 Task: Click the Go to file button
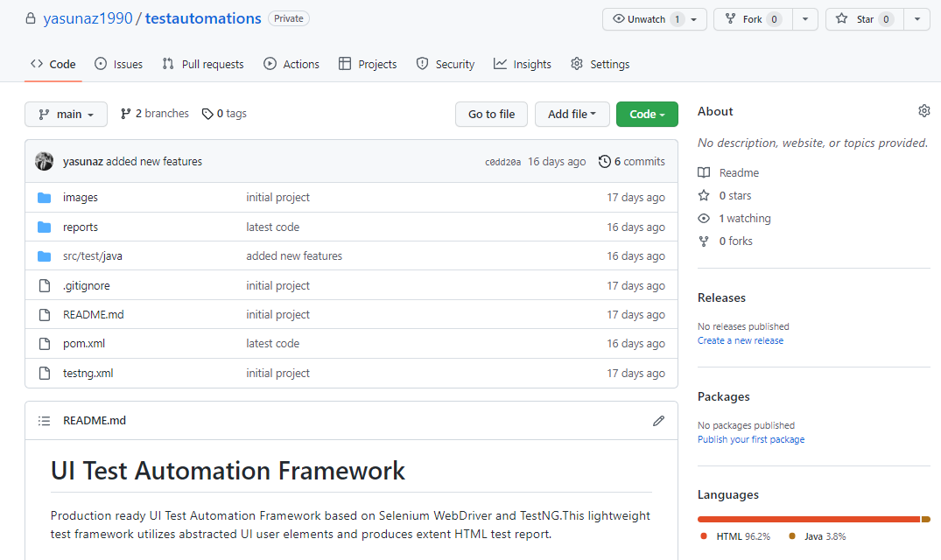tap(491, 114)
